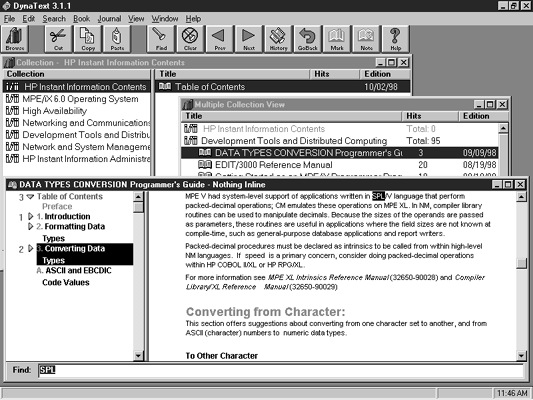Select EDIT/3000 Reference Manual row
Image resolution: width=533 pixels, height=400 pixels.
(x=340, y=165)
